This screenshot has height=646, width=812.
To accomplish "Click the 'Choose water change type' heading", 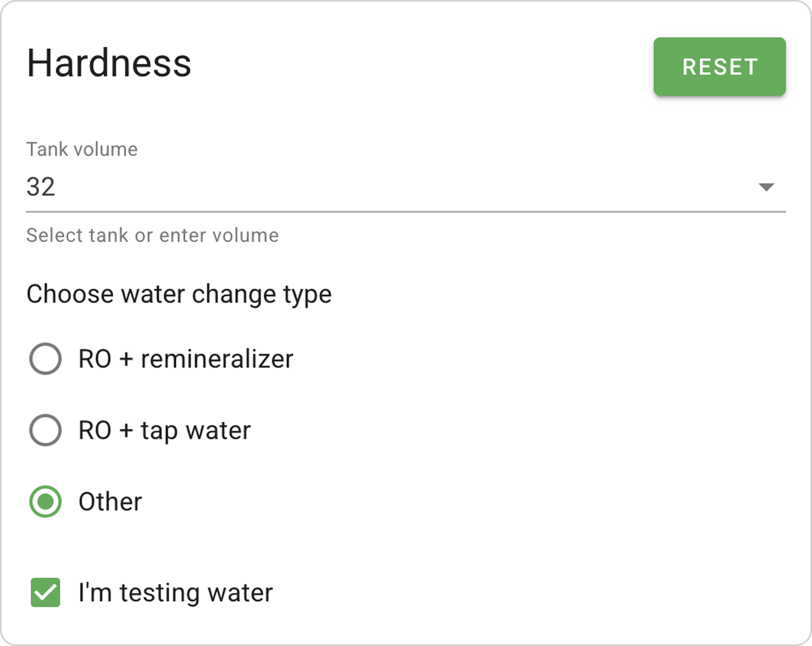I will pyautogui.click(x=179, y=294).
